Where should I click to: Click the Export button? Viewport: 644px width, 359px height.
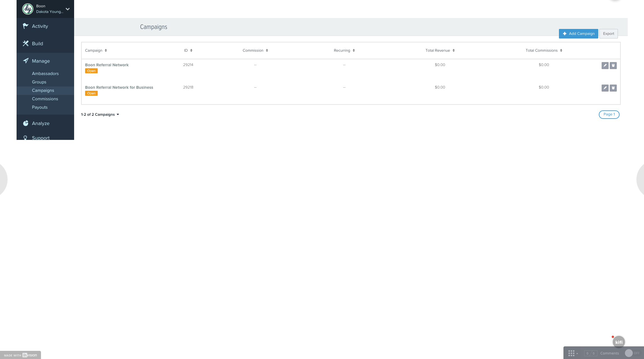click(609, 34)
